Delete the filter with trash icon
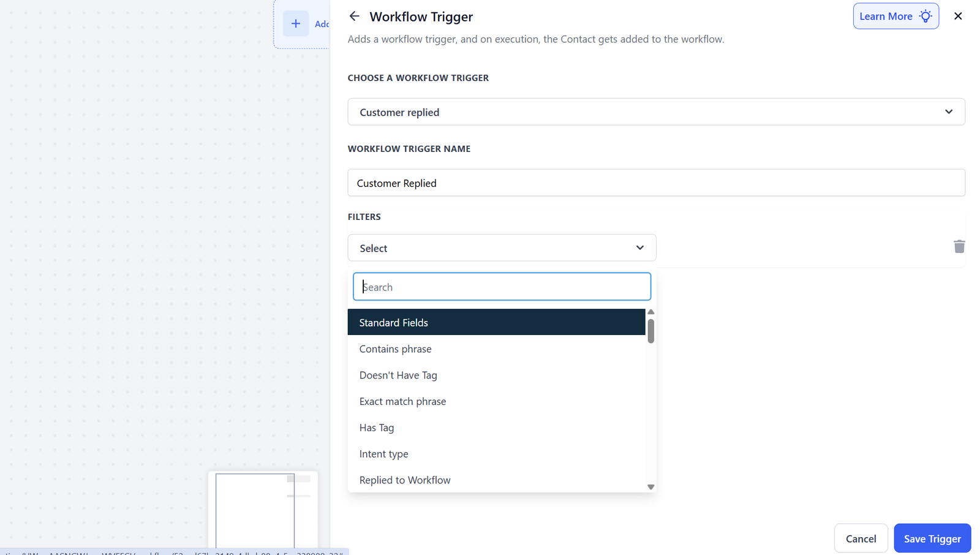980x555 pixels. 959,246
